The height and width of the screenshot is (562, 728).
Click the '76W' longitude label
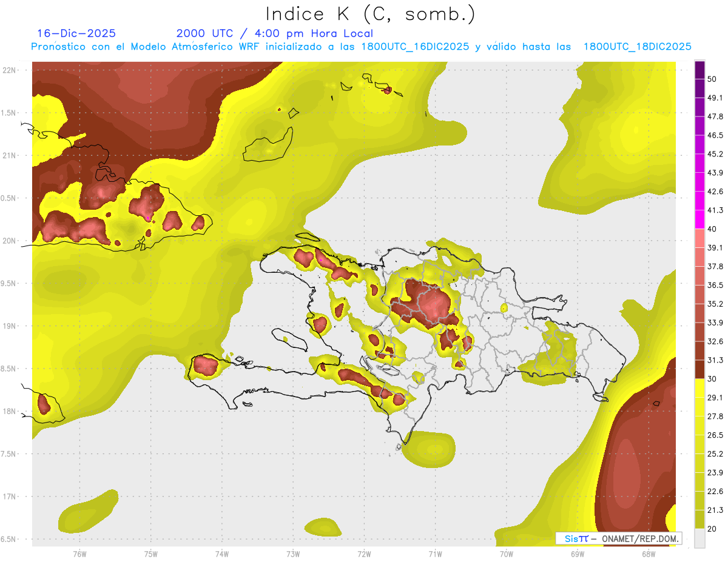tap(79, 554)
